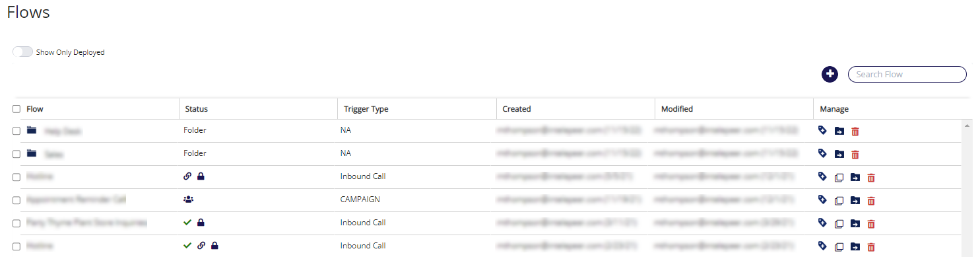Click the tag icon on the first folder row
Viewport: 980px width, 257px height.
pyautogui.click(x=822, y=131)
